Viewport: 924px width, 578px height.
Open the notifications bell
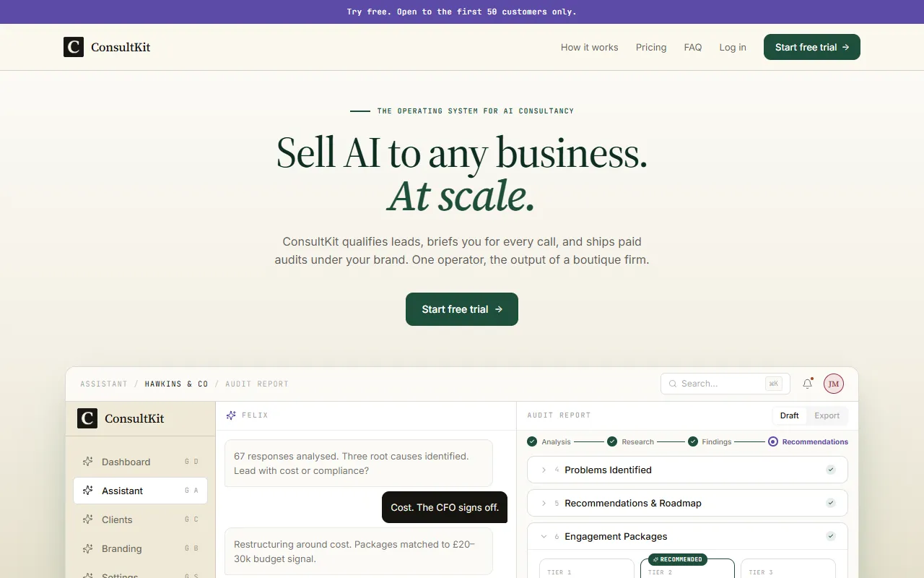click(x=808, y=384)
